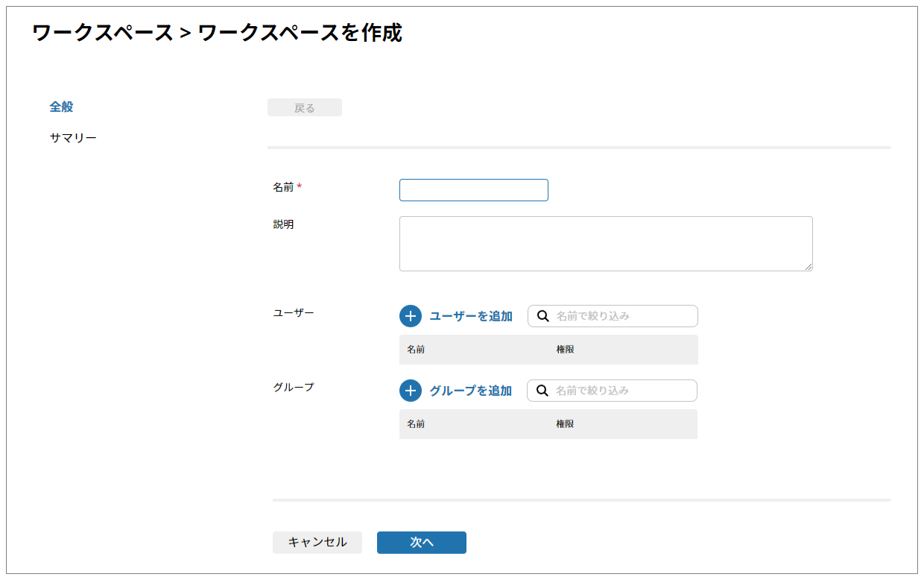Focus the 名前 text input field
Screen dimensions: 924x580
point(473,190)
